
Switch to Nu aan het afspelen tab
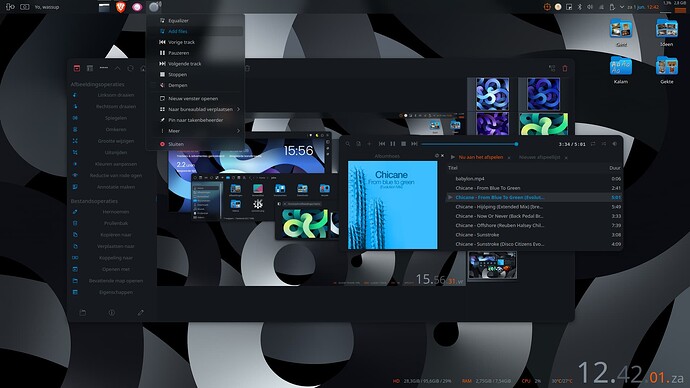pos(481,157)
